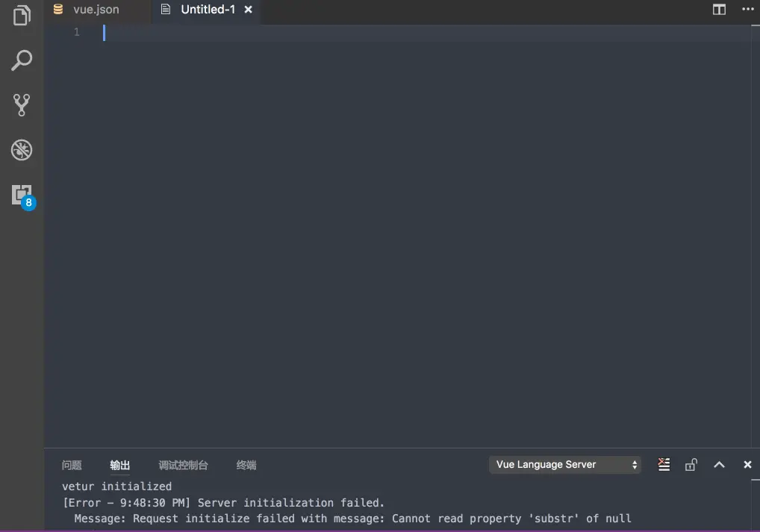
Task: Switch to the 终端 panel tab
Action: point(246,465)
